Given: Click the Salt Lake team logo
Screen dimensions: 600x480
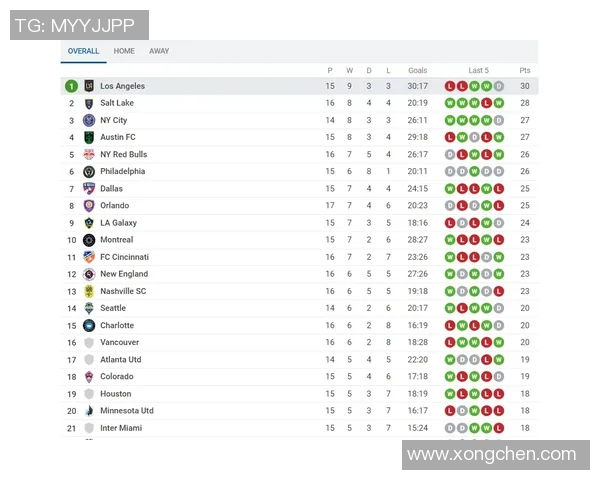Looking at the screenshot, I should 89,103.
